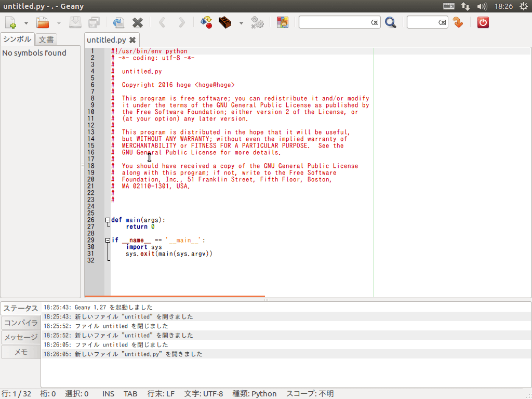Switch to the 文書 sidebar tab
The width and height of the screenshot is (532, 399).
(46, 39)
